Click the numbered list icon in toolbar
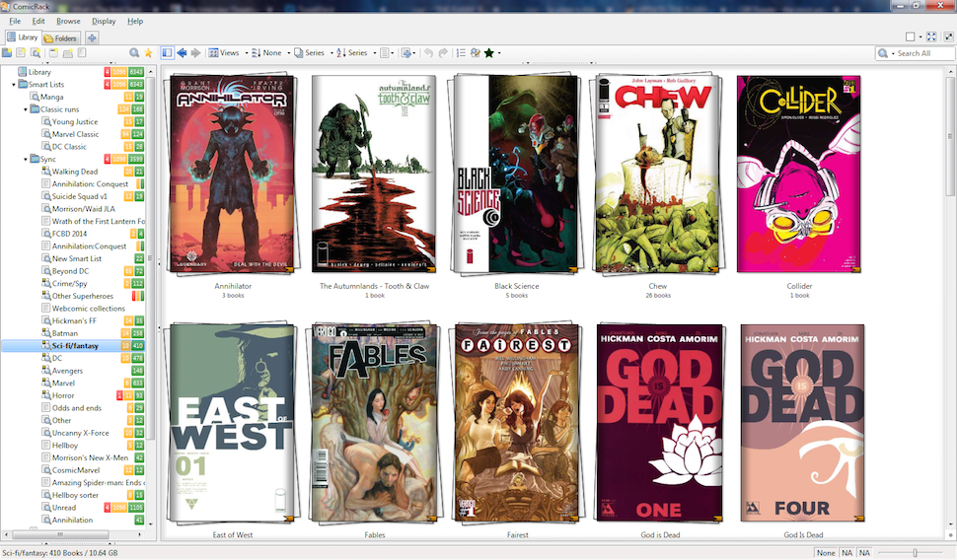 coord(461,53)
